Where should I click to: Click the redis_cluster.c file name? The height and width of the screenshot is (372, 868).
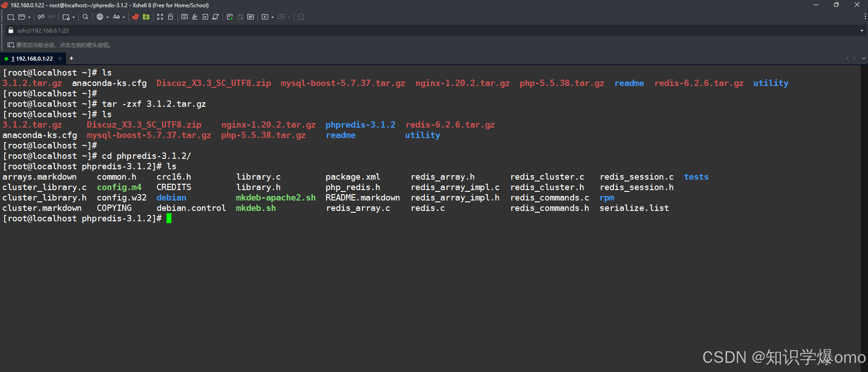point(547,176)
